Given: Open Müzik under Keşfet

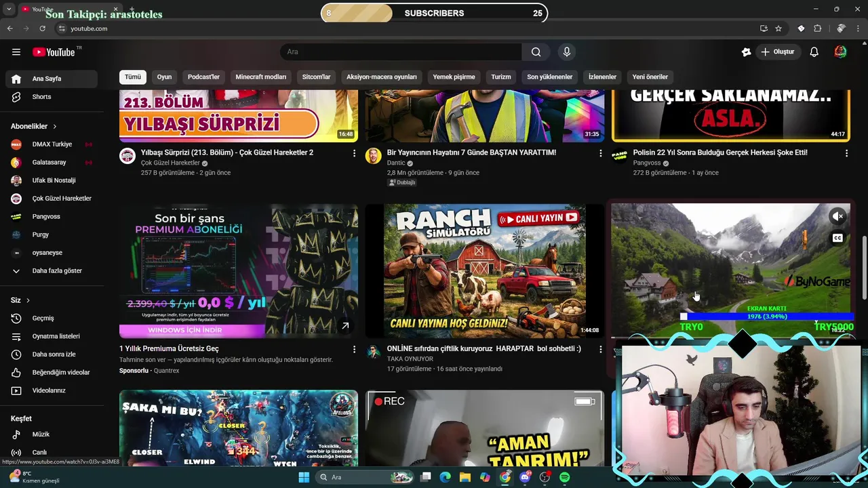Looking at the screenshot, I should [x=51, y=434].
